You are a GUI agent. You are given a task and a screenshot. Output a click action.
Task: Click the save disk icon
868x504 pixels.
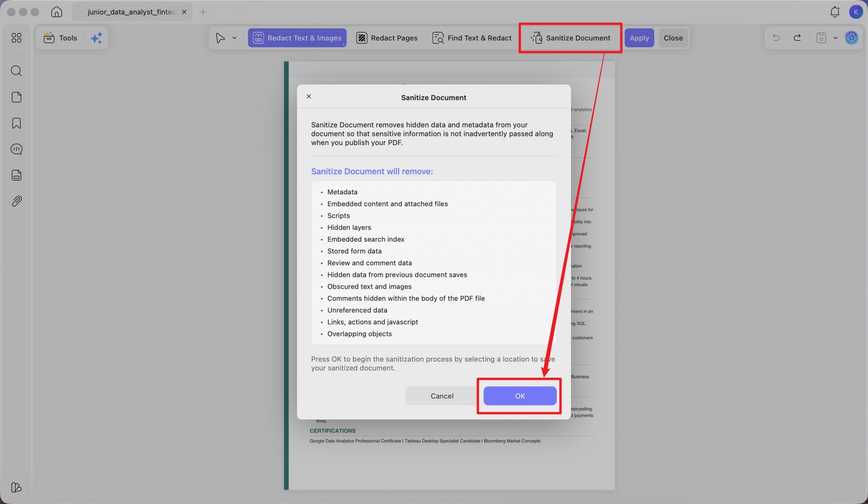tap(821, 38)
